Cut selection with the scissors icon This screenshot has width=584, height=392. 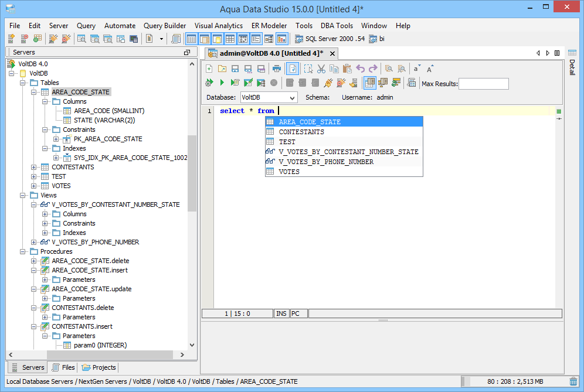coord(321,69)
